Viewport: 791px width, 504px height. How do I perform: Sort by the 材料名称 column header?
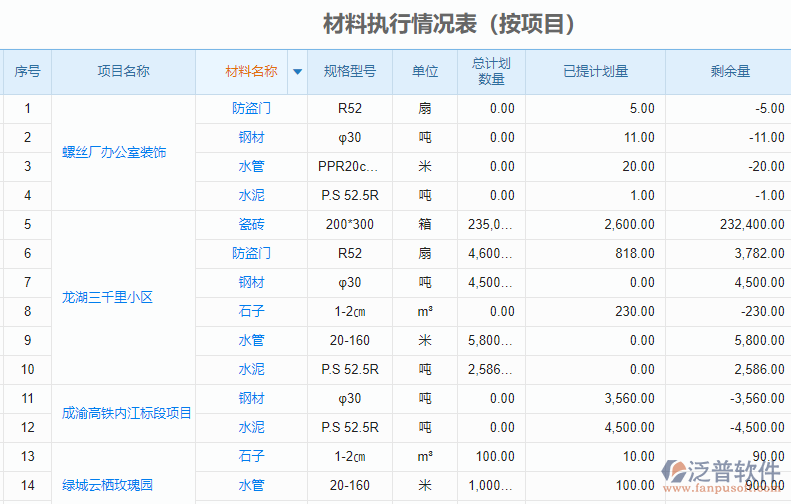(251, 72)
